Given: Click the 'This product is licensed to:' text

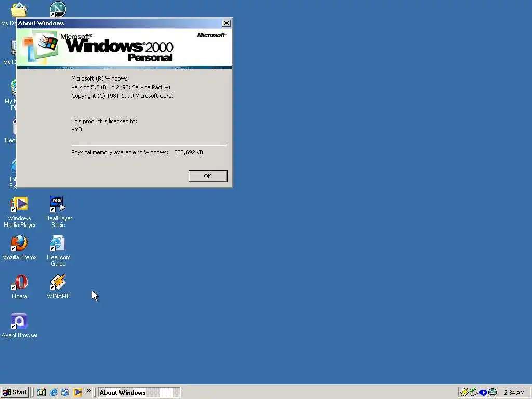Looking at the screenshot, I should (104, 121).
